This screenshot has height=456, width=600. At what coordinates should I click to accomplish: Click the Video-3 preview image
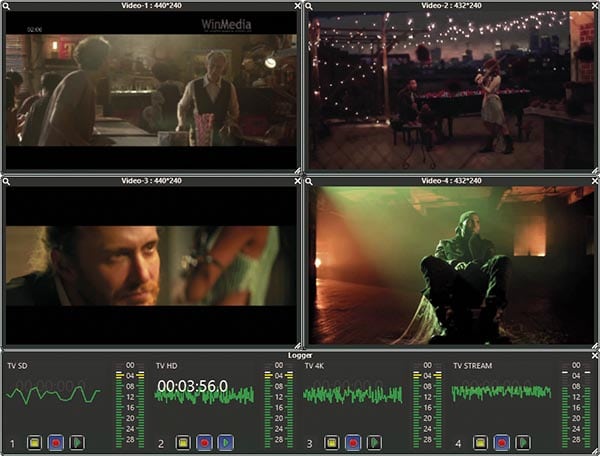click(x=151, y=265)
